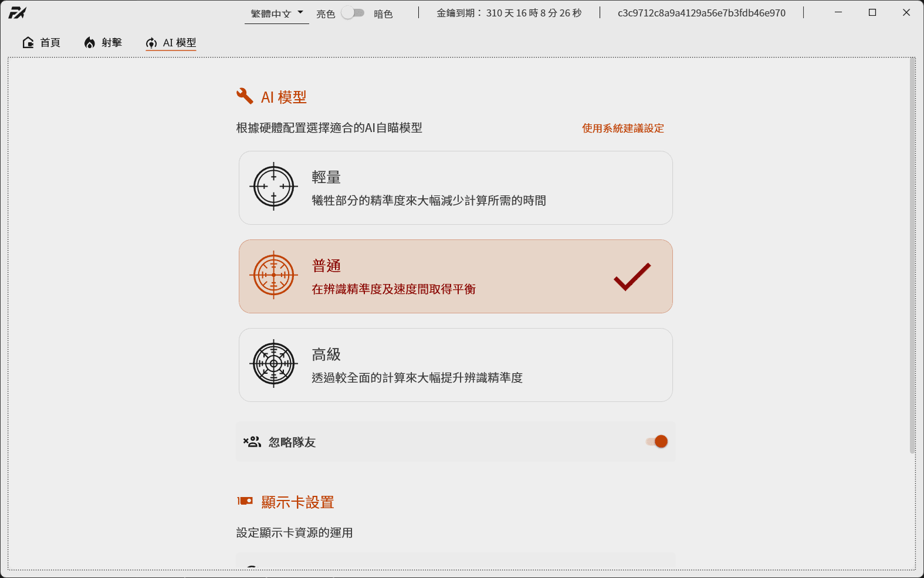The image size is (924, 578).
Task: Open the 繁體中文 language dropdown
Action: 277,13
